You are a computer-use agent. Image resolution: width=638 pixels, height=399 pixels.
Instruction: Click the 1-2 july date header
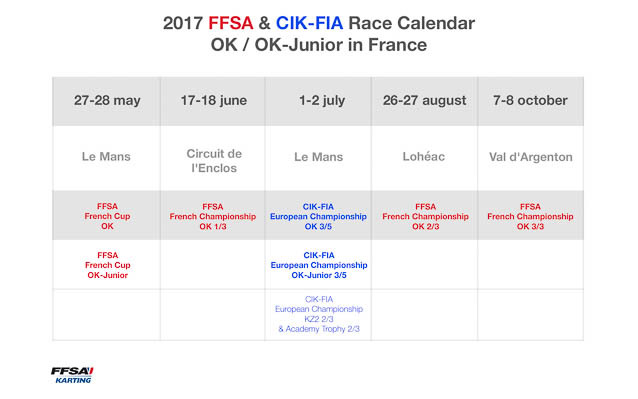(322, 100)
